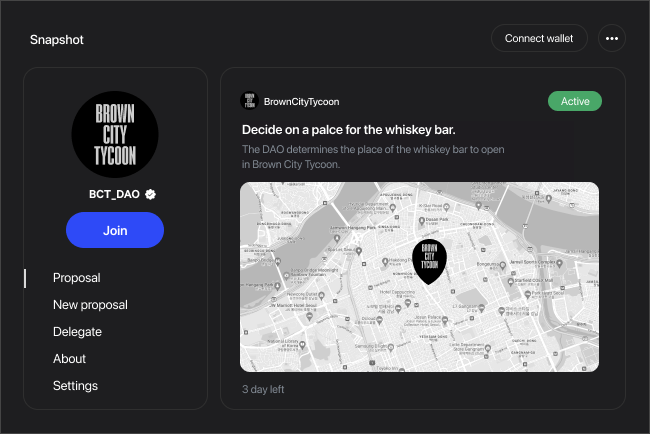Click the Brown City Tycoon DAO logo avatar

[x=115, y=134]
